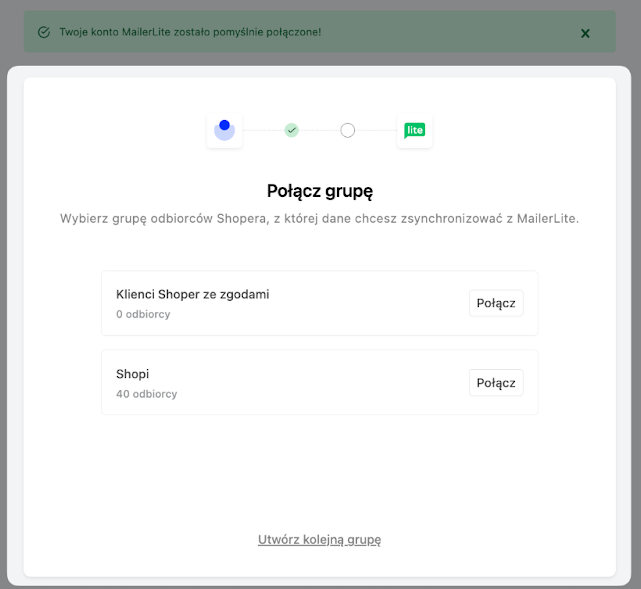Select the Klienci Shoper ze zgodami name
The image size is (641, 589).
[193, 294]
